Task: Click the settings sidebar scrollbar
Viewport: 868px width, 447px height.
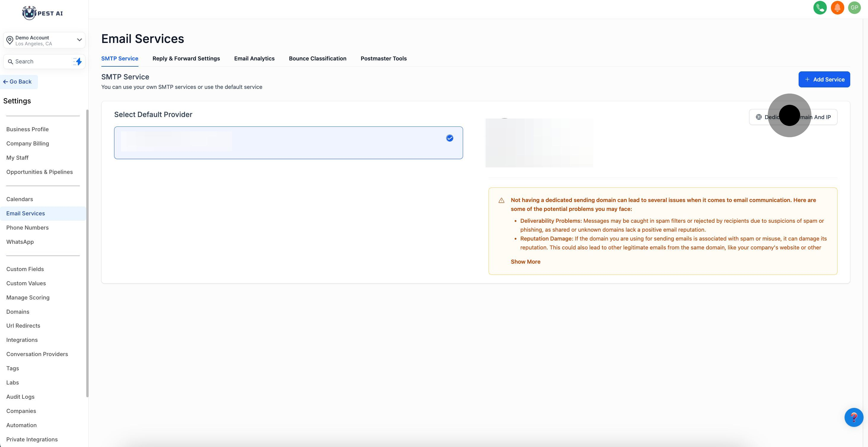Action: [87, 252]
